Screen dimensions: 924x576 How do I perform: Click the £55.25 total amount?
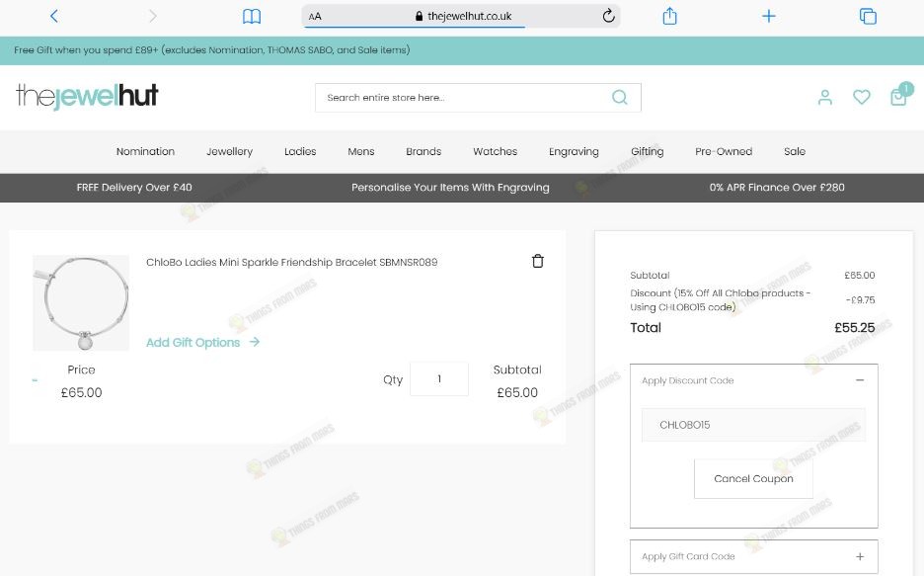pyautogui.click(x=855, y=328)
